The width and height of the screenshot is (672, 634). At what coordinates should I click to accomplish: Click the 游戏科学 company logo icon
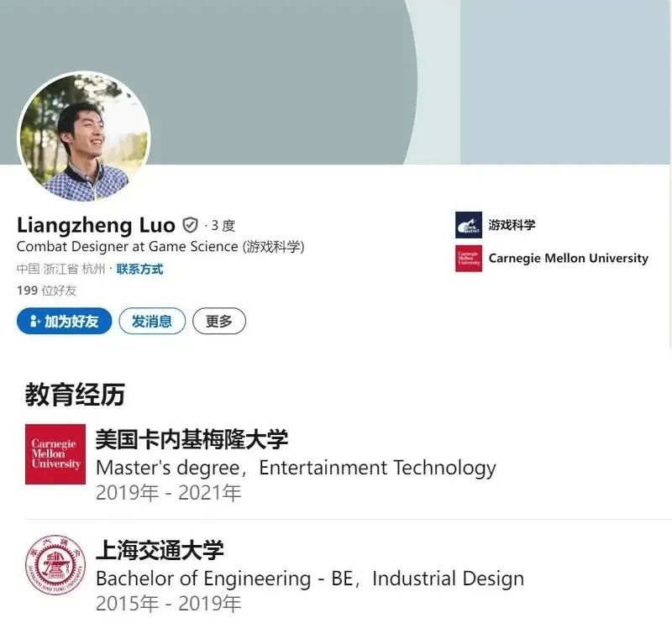[x=469, y=225]
